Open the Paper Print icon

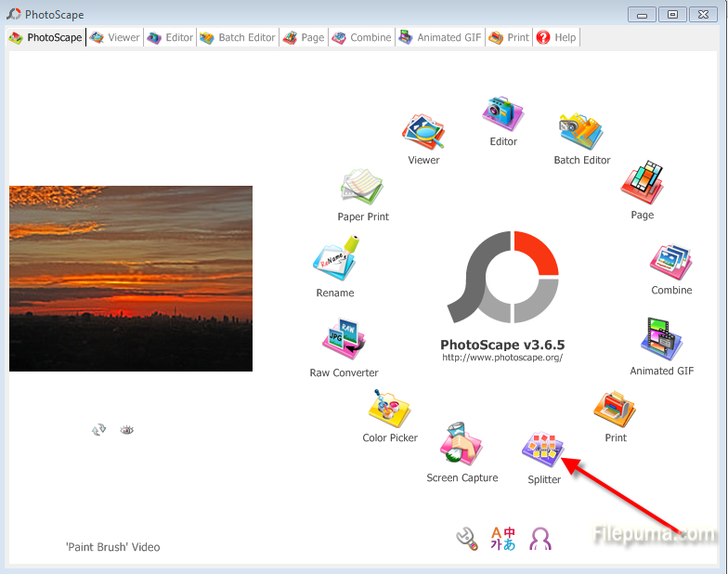pos(363,188)
